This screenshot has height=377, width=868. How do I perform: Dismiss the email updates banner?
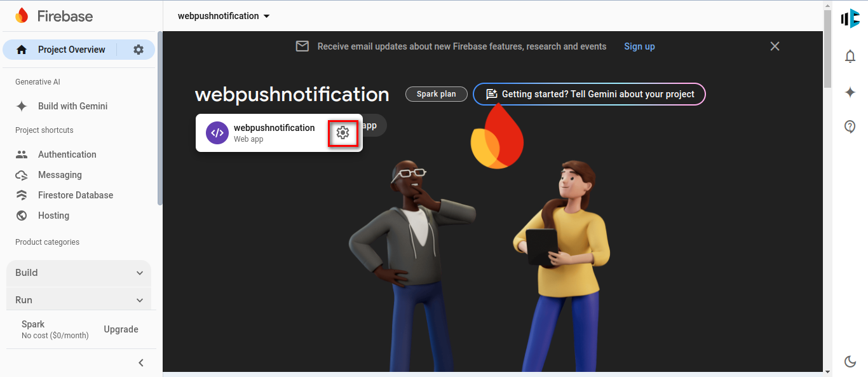775,46
